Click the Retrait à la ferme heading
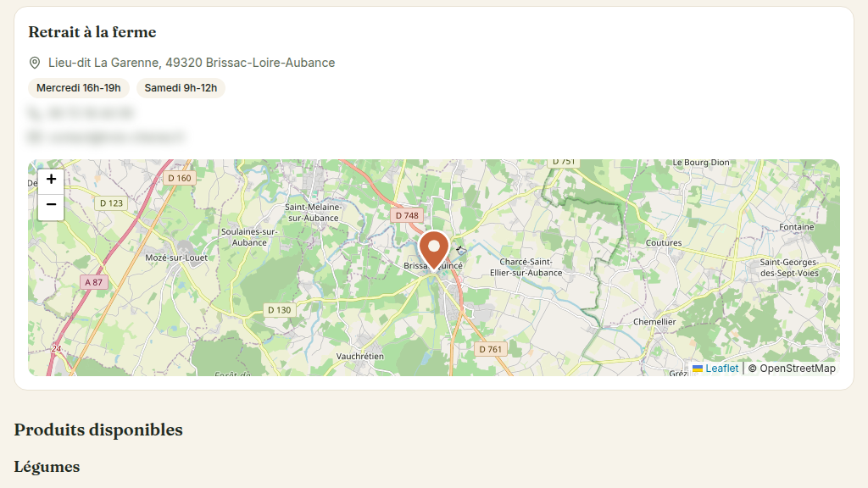Image resolution: width=868 pixels, height=488 pixels. click(92, 32)
